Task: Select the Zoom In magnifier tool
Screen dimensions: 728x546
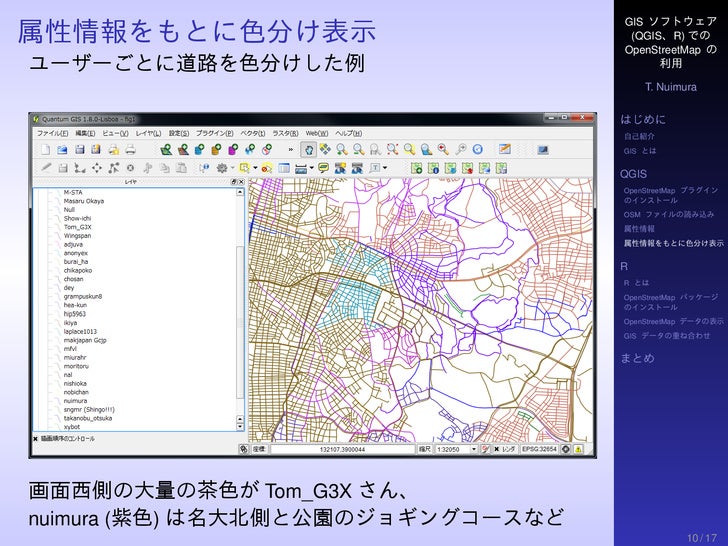Action: 342,150
